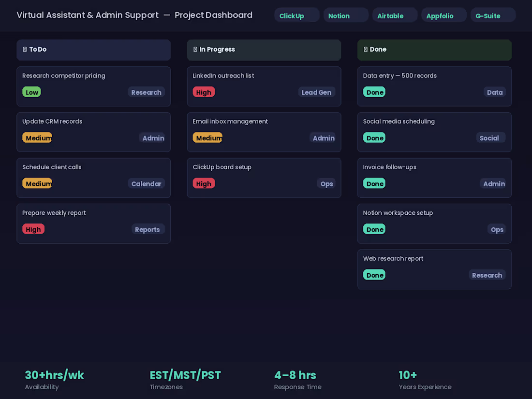Click the Calendar tag
The image size is (532, 399).
[146, 184]
